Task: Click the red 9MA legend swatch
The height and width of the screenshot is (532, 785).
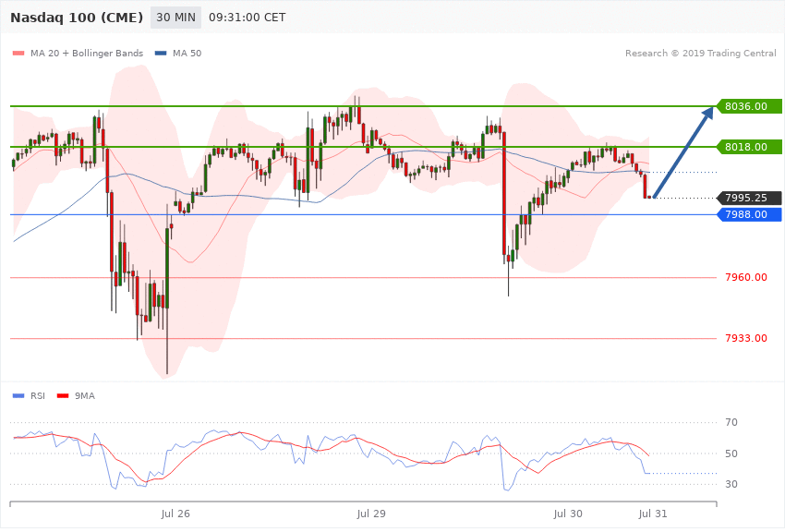Action: click(x=63, y=396)
